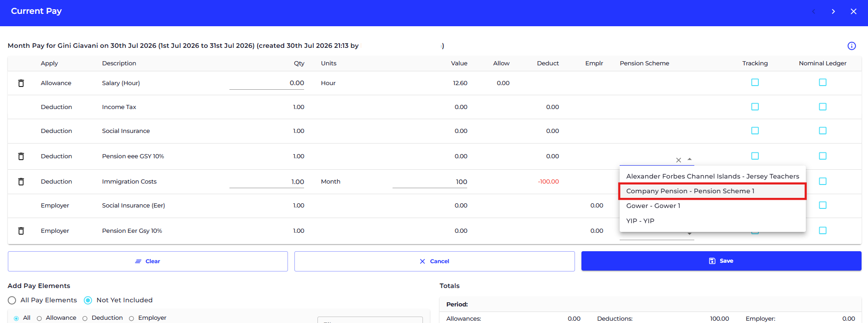
Task: Click the Cancel button
Action: click(x=434, y=261)
